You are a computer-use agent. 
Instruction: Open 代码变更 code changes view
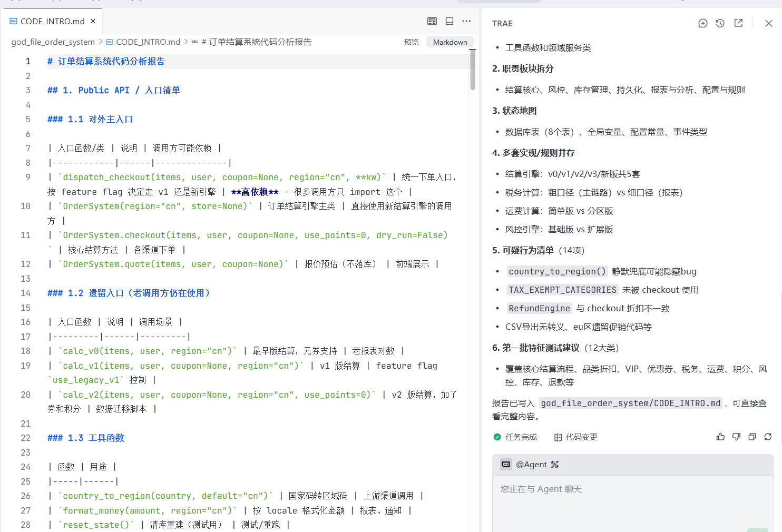(x=575, y=437)
